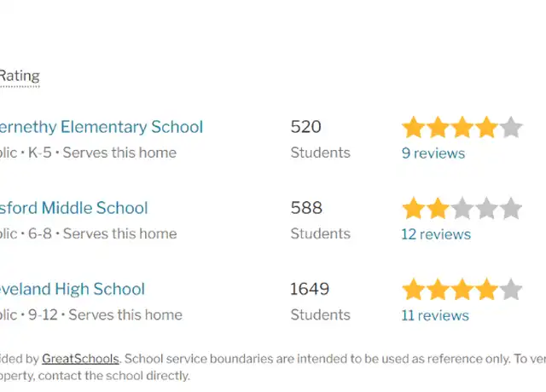This screenshot has height=392, width=546.
Task: Click the fourth gold star of elementary rating
Action: [486, 127]
